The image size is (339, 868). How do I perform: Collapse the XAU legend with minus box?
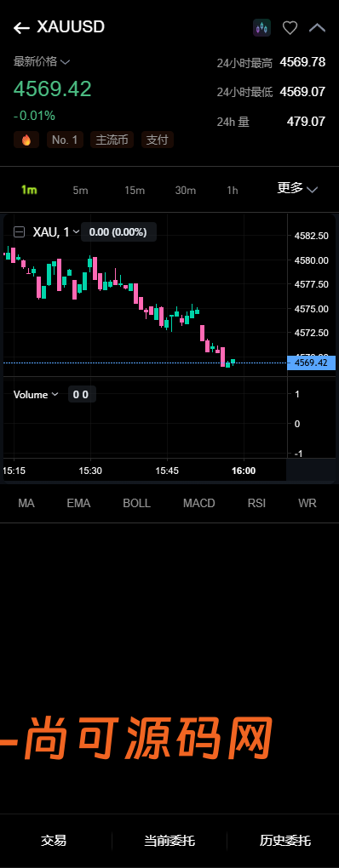click(x=20, y=232)
